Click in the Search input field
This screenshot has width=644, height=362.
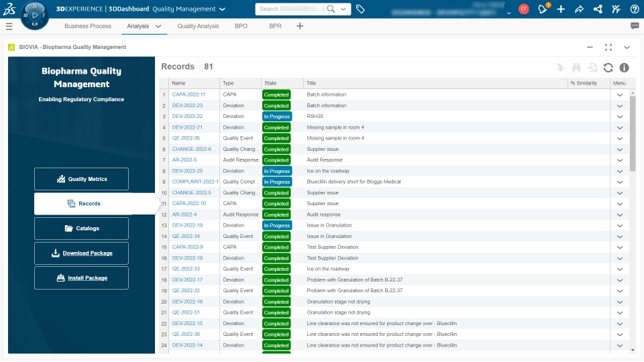pos(290,9)
